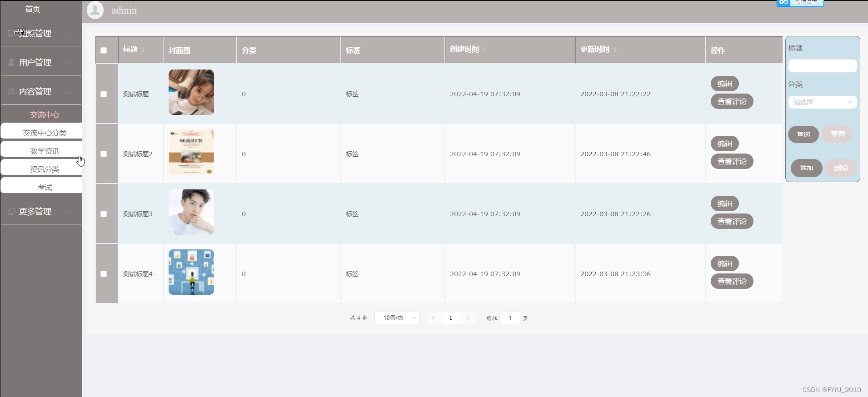Click 查看评论 for row 测试标题3
Viewport: 868px width, 397px height.
732,221
